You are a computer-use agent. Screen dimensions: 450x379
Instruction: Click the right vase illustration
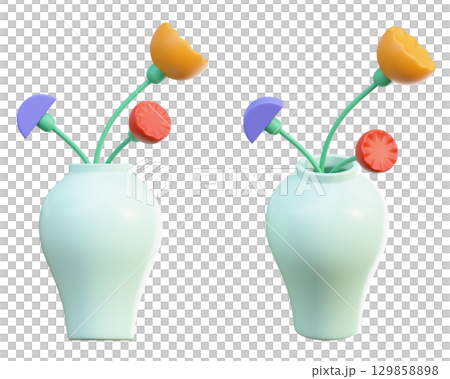tap(327, 247)
